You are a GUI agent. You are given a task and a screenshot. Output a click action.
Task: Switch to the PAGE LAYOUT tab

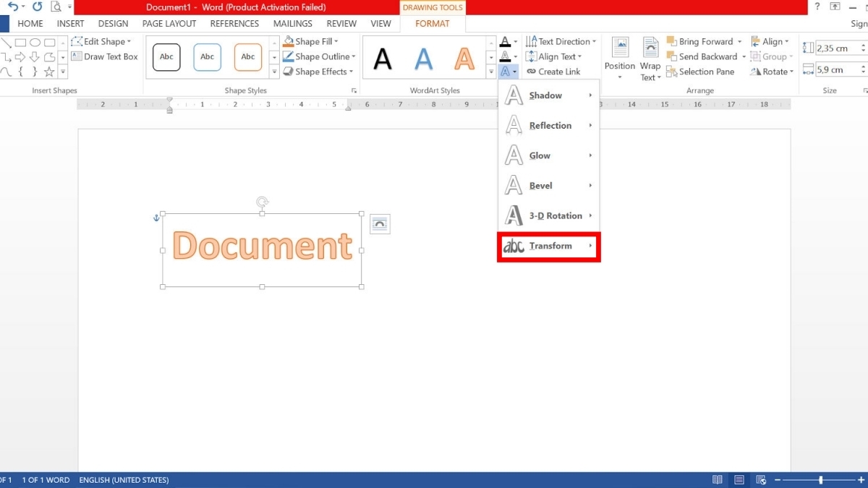click(x=169, y=24)
